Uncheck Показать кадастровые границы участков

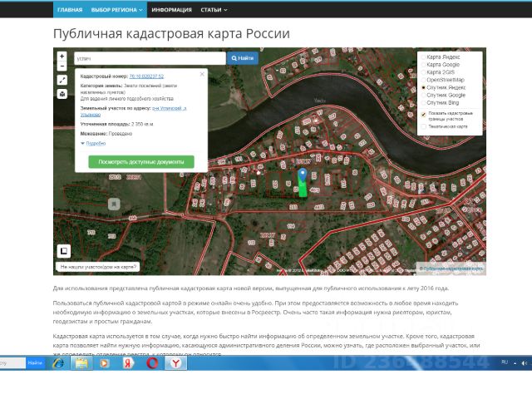[x=423, y=114]
